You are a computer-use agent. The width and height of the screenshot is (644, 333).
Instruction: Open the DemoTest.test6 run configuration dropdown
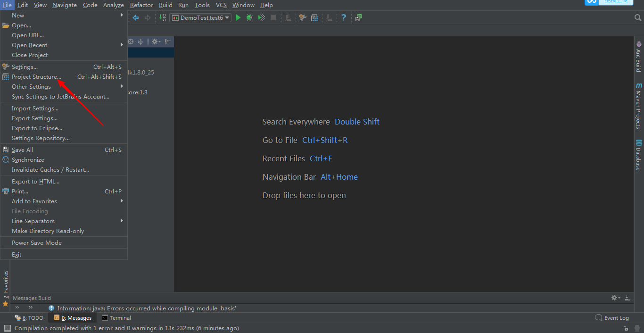point(200,17)
